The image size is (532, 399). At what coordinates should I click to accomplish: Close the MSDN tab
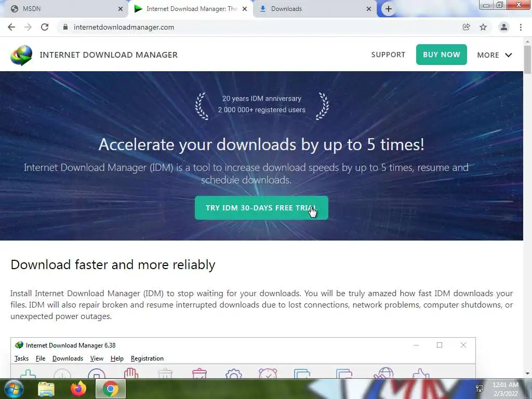[121, 9]
